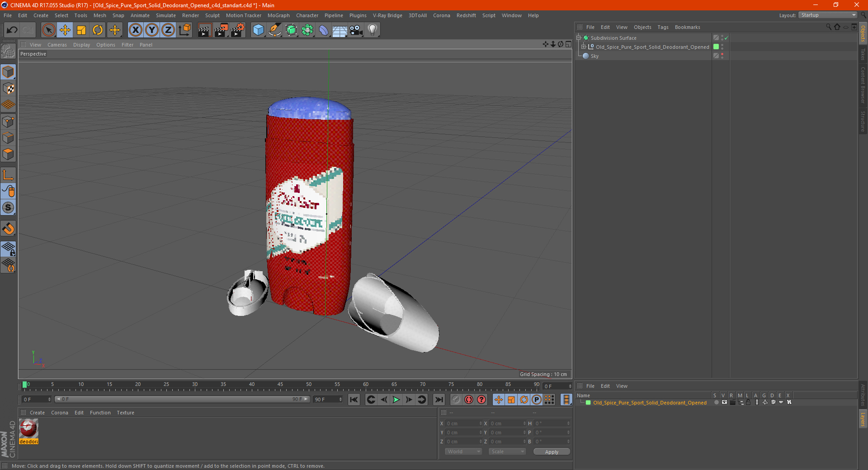Image resolution: width=868 pixels, height=470 pixels.
Task: Click the timeline range slider bar
Action: tap(182, 399)
